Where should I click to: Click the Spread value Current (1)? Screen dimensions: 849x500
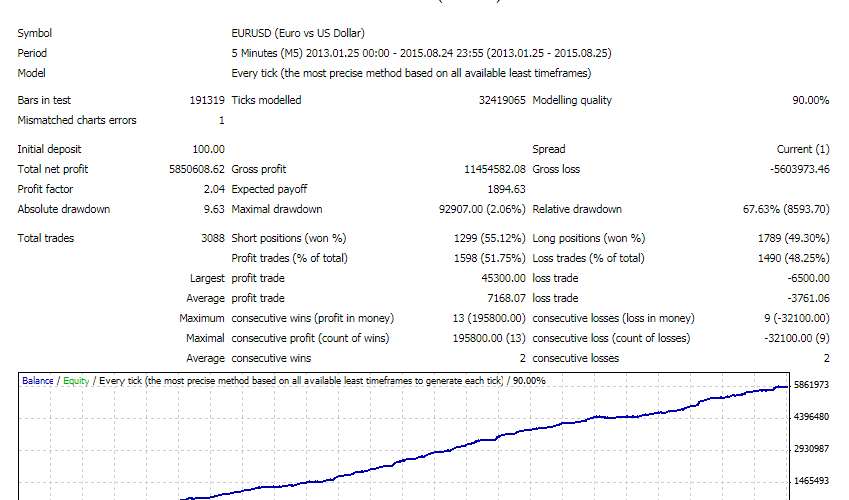pyautogui.click(x=803, y=149)
